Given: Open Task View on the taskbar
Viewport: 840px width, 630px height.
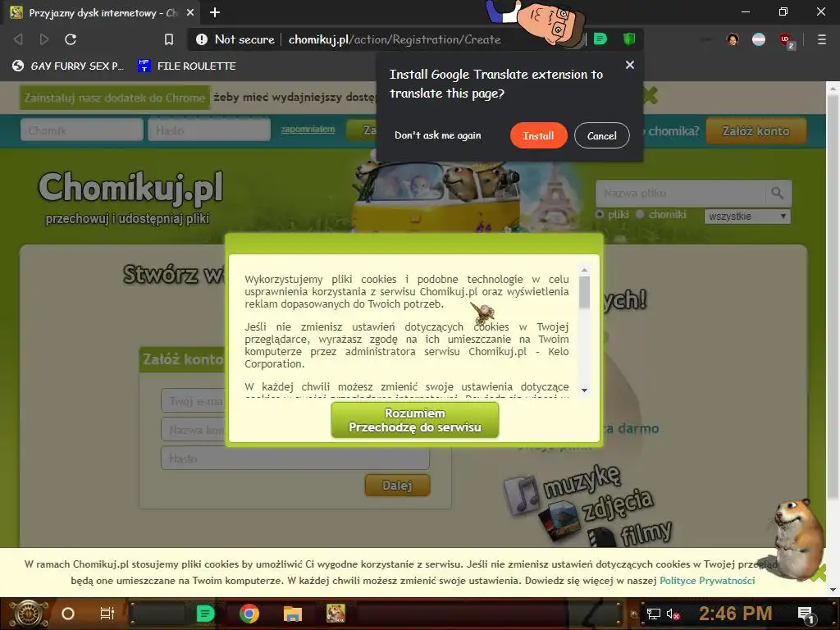Looking at the screenshot, I should [107, 614].
